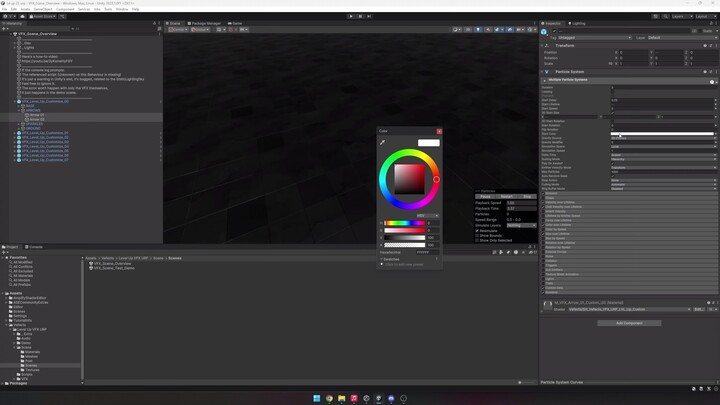Screen dimensions: 720x405
Task: Open the Simulate Layers dropdown
Action: tap(521, 225)
